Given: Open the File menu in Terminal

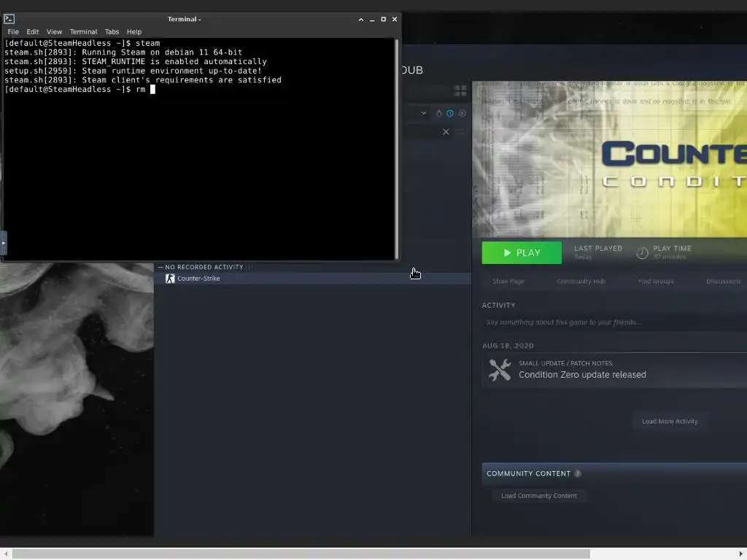Looking at the screenshot, I should click(x=13, y=32).
